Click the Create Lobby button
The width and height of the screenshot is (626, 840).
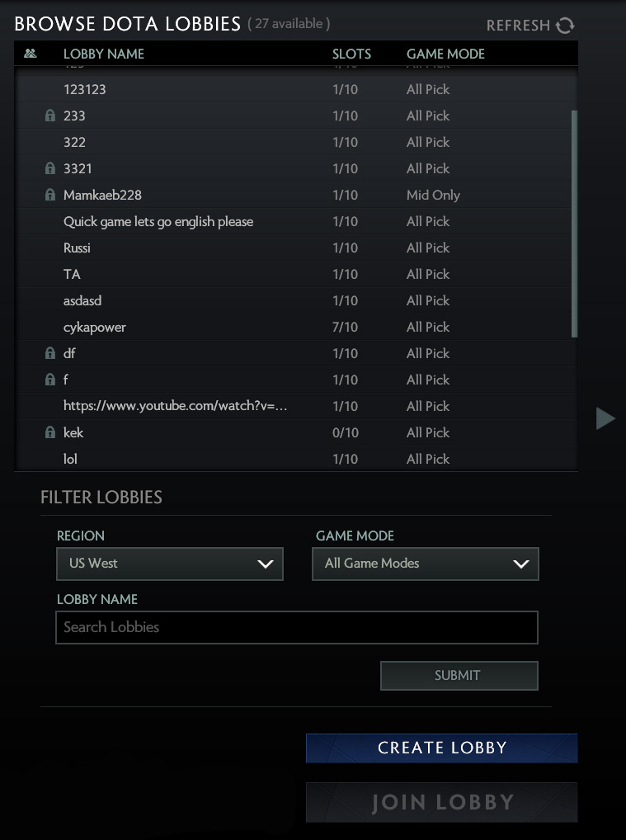(x=442, y=748)
